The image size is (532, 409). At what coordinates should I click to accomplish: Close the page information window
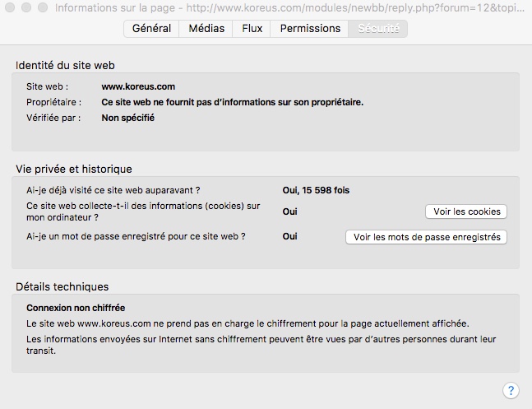coord(10,7)
